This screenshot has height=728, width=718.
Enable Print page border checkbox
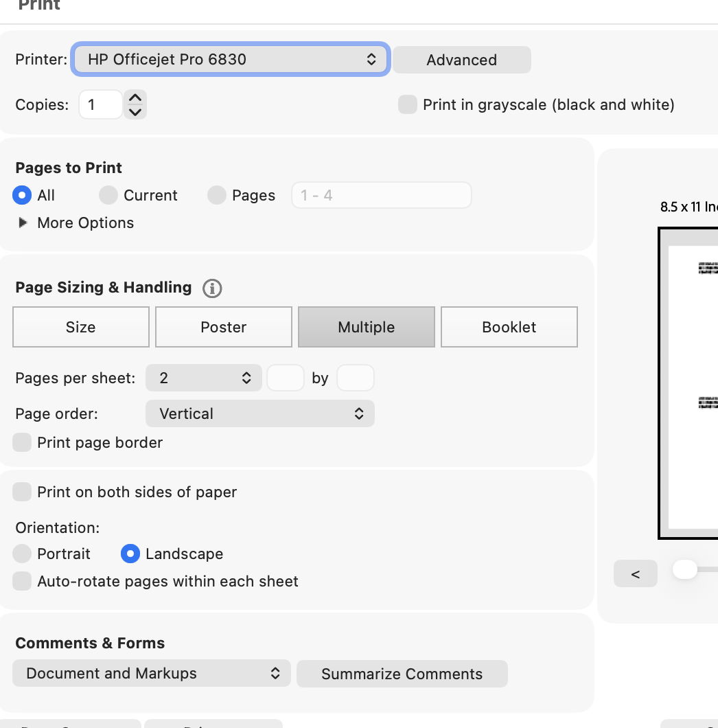click(x=22, y=442)
